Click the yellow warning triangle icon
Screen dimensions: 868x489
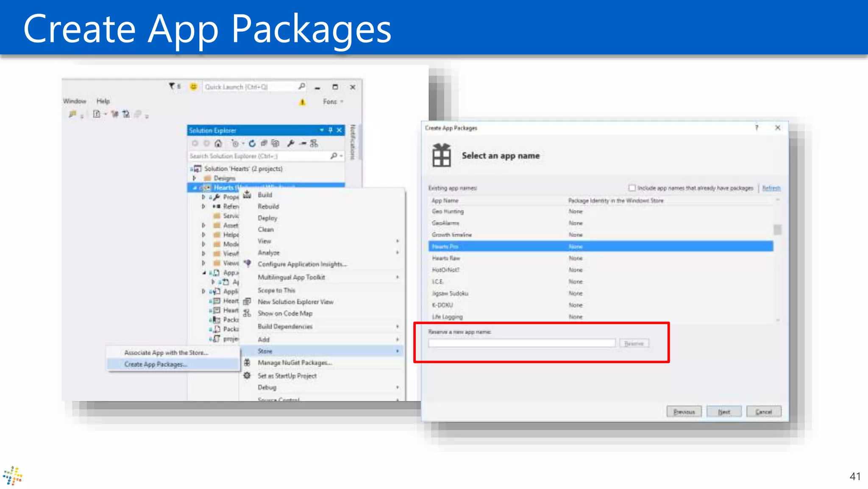point(302,102)
